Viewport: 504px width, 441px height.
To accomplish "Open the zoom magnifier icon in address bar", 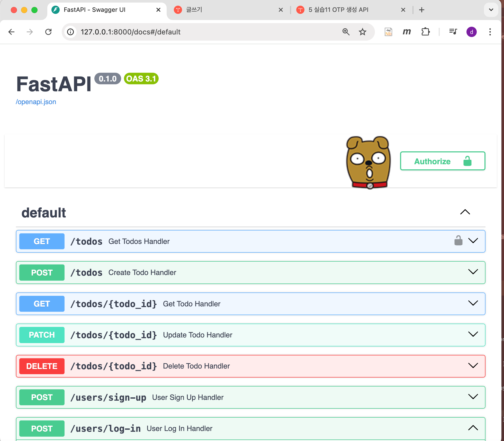I will pyautogui.click(x=346, y=32).
